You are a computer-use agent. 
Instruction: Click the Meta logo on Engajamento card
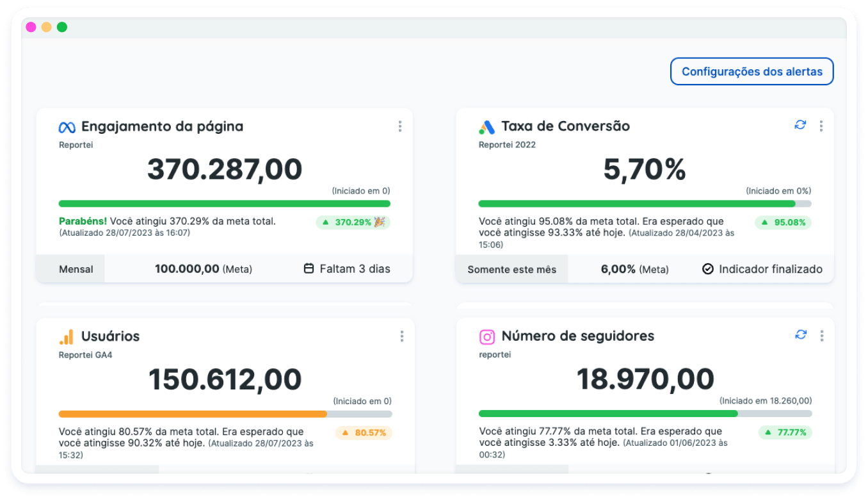[x=67, y=127]
